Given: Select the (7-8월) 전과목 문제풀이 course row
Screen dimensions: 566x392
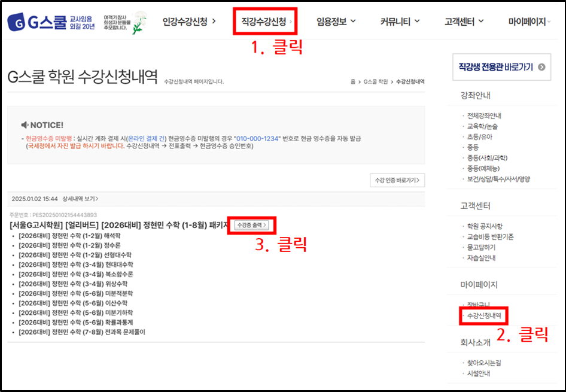Looking at the screenshot, I should (x=81, y=332).
